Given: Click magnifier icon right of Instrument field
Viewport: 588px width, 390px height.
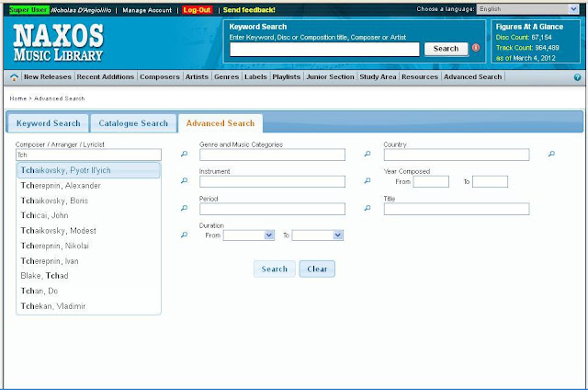Looking at the screenshot, I should pos(367,180).
